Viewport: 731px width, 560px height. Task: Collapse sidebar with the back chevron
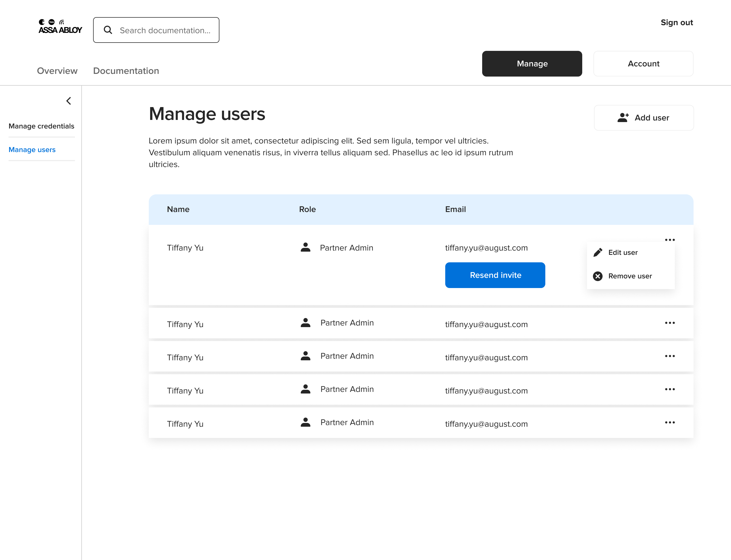coord(69,101)
